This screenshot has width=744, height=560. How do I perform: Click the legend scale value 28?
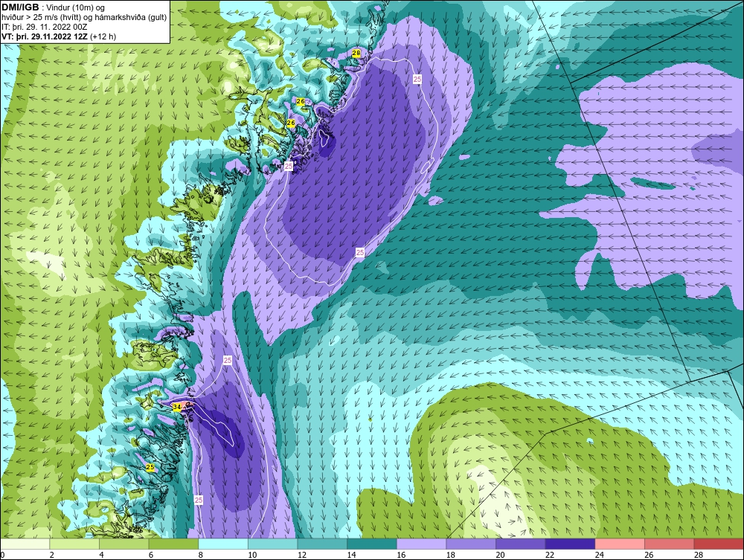tap(699, 555)
